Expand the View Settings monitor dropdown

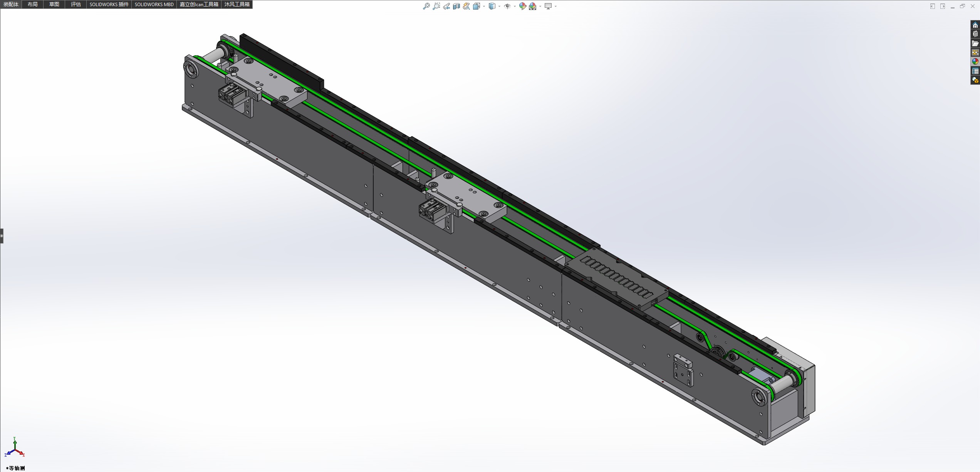point(555,6)
